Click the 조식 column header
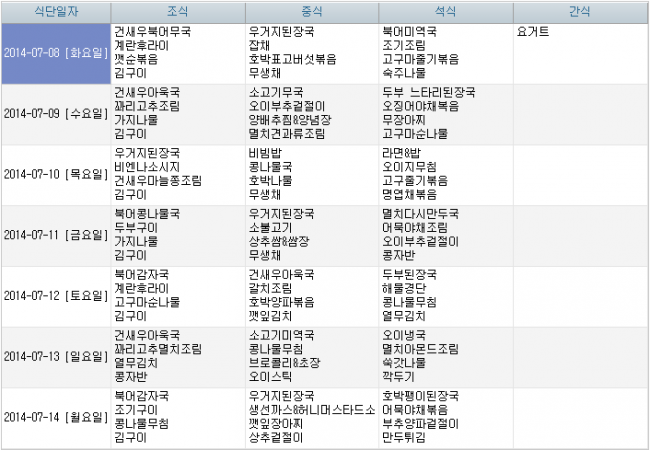 [176, 11]
